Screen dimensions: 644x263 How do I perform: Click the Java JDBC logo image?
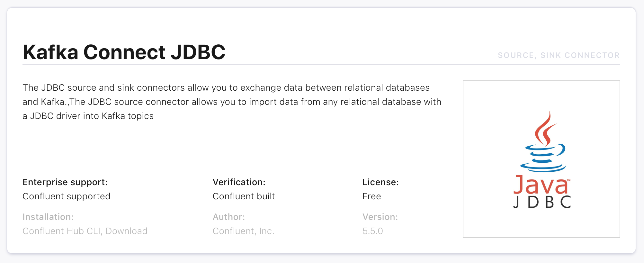541,159
